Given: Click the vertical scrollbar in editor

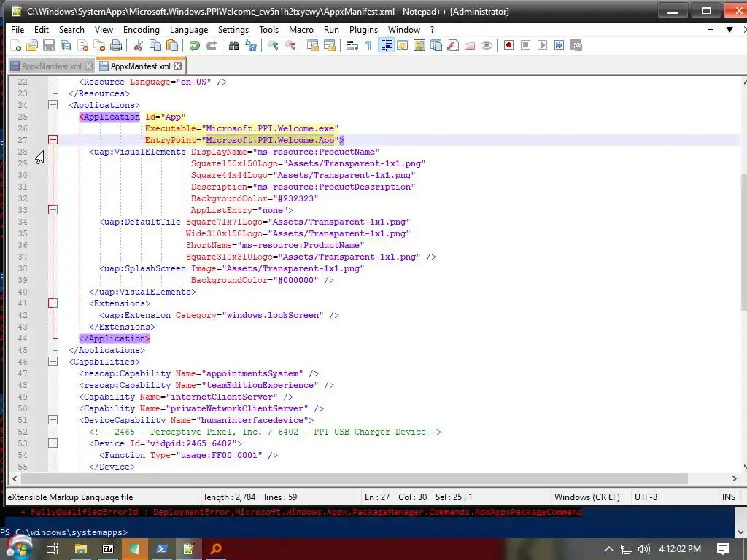Looking at the screenshot, I should 743,242.
